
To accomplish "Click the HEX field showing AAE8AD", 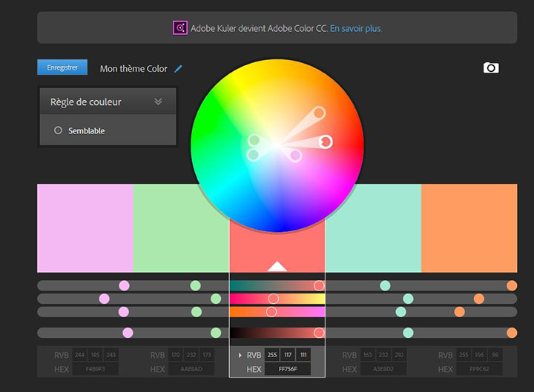I will point(191,369).
